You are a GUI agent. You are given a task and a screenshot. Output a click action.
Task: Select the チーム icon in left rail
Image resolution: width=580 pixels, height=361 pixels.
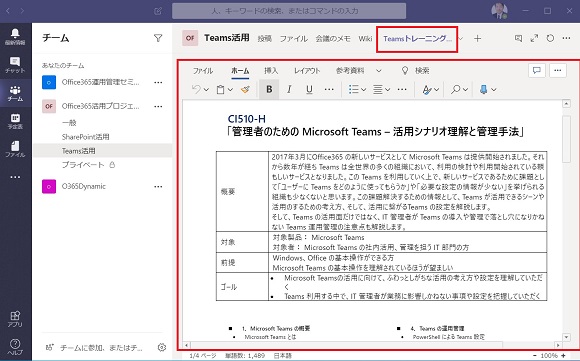pos(15,93)
